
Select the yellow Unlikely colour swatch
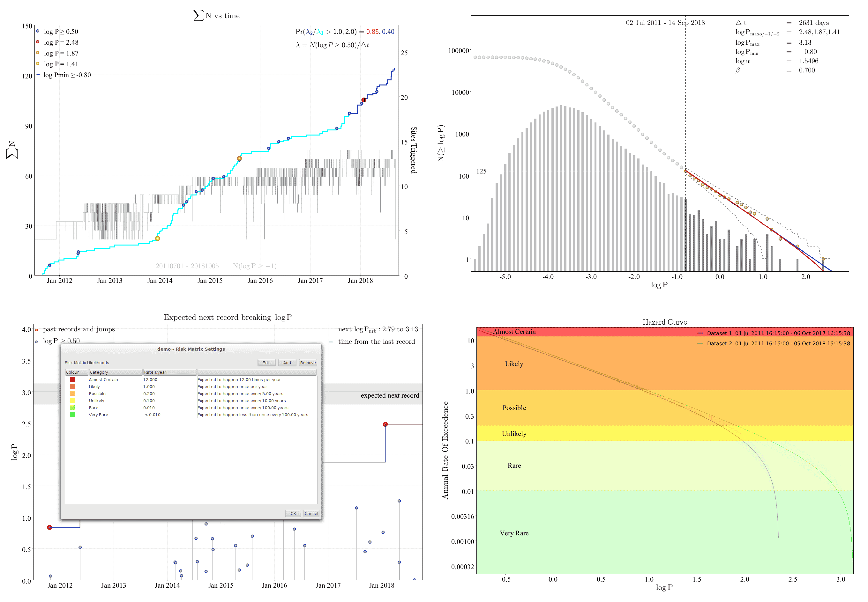click(x=72, y=400)
